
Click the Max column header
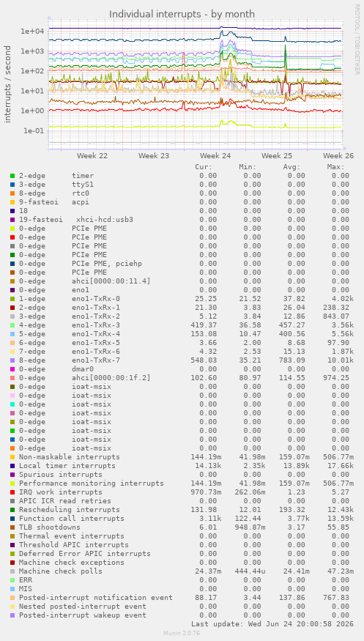[336, 167]
